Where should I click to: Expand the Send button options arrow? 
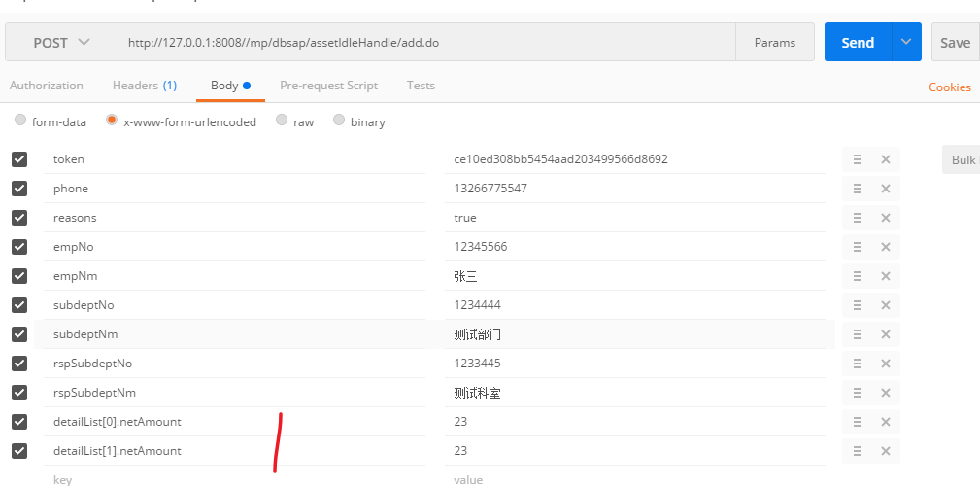(x=906, y=42)
